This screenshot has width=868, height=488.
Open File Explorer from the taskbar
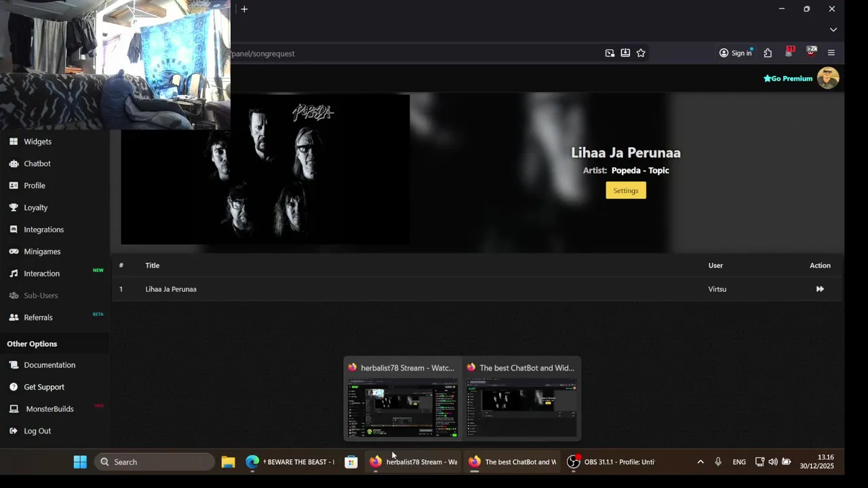point(228,462)
